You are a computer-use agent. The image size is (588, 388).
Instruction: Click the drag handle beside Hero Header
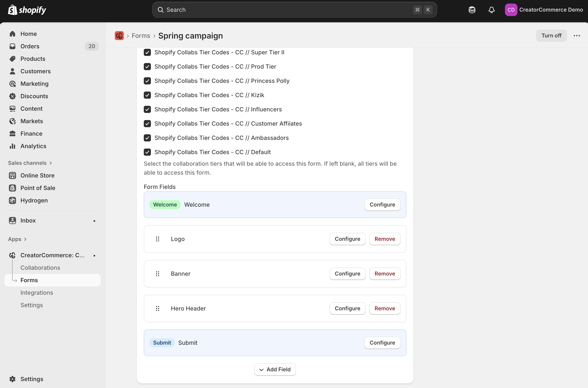pos(158,308)
